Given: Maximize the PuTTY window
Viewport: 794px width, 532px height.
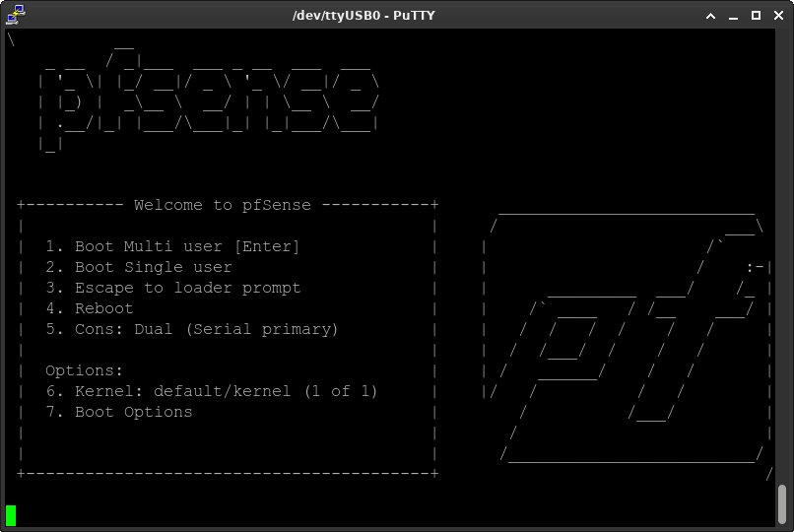Looking at the screenshot, I should pyautogui.click(x=756, y=16).
